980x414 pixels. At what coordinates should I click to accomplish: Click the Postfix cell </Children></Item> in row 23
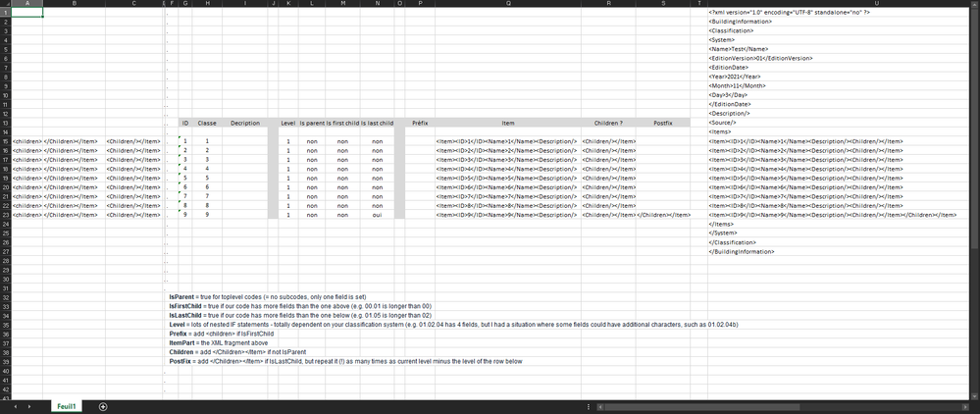tap(663, 215)
